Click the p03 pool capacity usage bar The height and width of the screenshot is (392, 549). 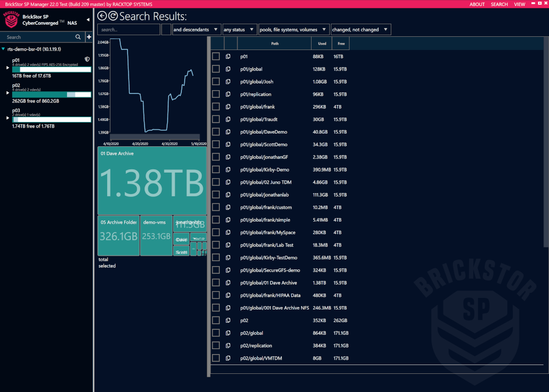52,119
